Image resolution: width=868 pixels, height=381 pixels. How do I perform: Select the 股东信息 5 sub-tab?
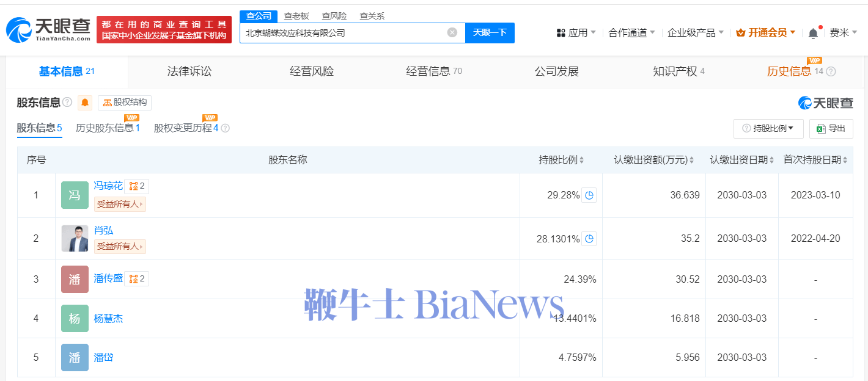pyautogui.click(x=39, y=128)
